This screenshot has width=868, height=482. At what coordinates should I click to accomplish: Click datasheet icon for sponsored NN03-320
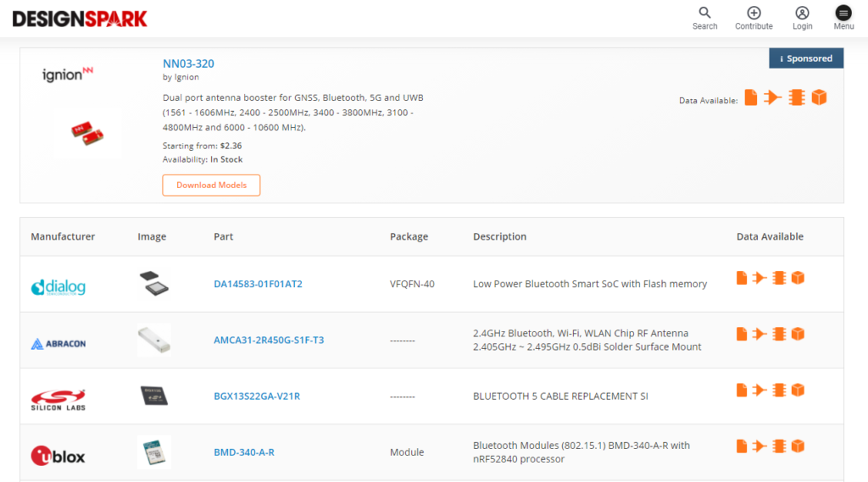[751, 97]
